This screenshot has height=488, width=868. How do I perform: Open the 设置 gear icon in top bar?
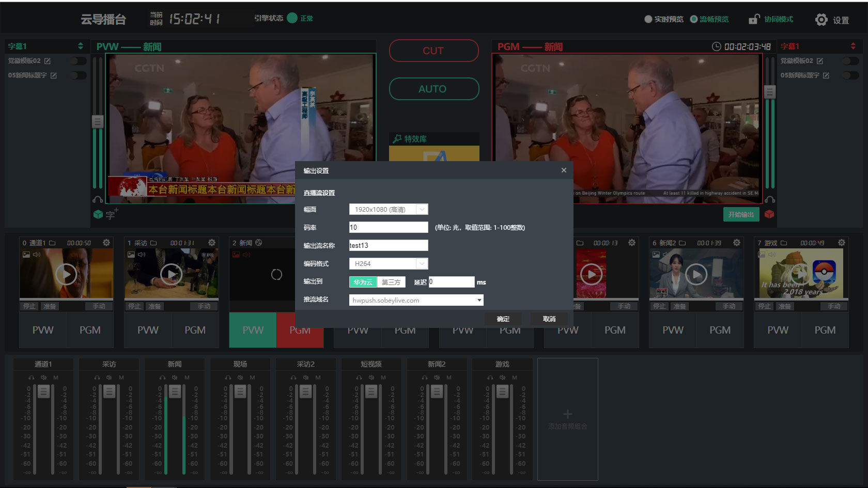pyautogui.click(x=821, y=20)
